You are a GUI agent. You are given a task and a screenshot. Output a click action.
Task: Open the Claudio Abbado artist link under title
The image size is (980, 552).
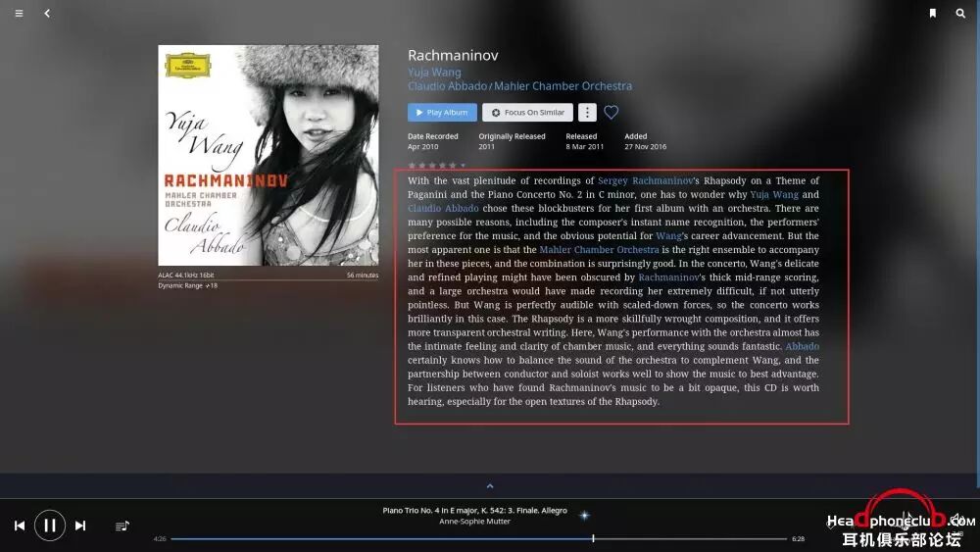tap(447, 86)
